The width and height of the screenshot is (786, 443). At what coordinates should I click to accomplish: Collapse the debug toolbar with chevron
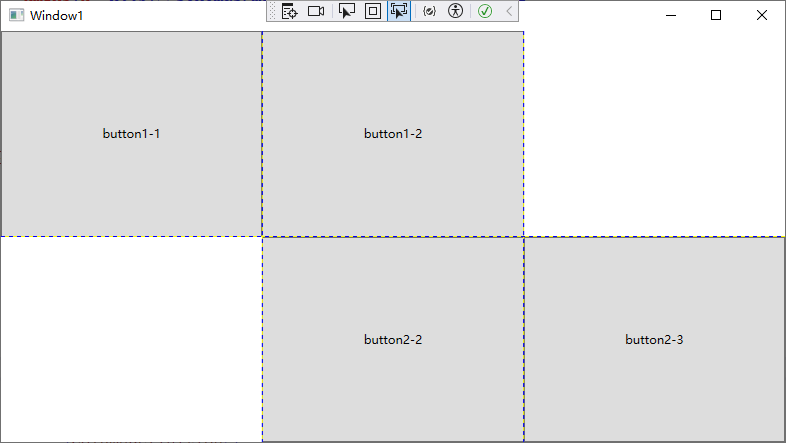509,11
